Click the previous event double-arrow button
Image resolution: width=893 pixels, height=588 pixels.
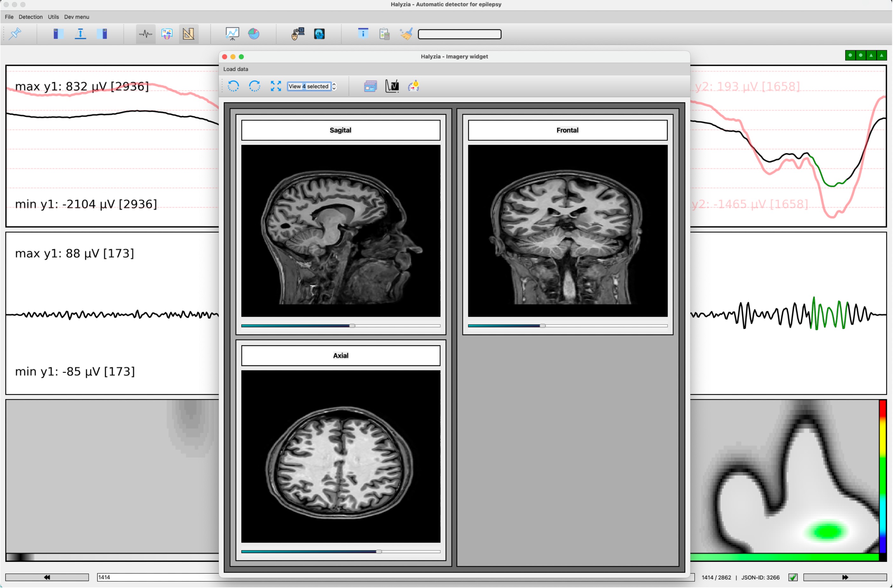click(47, 578)
